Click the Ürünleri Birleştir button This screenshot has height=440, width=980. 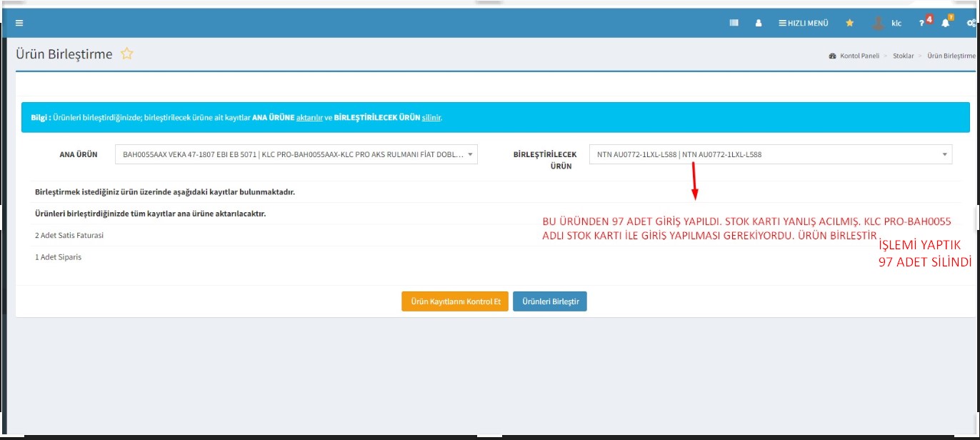[549, 302]
